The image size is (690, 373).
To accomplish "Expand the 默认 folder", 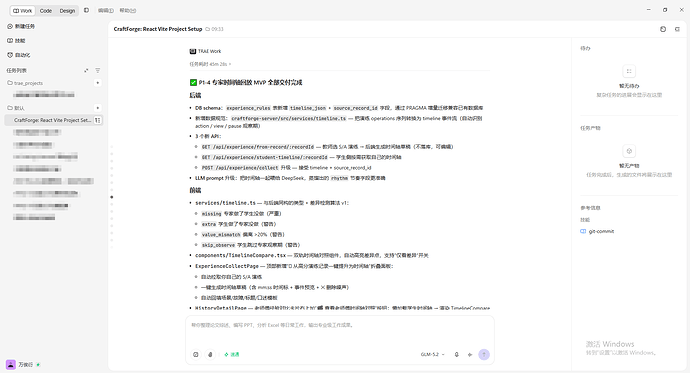I will [16, 108].
